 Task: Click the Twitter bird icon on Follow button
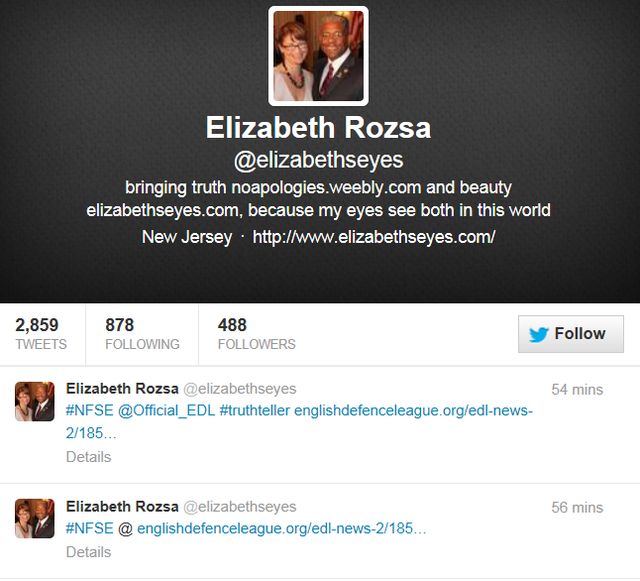[x=538, y=334]
